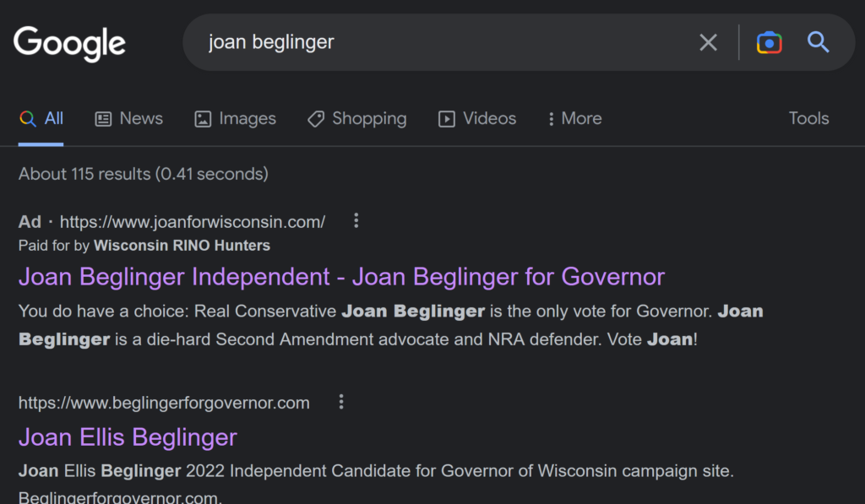Open Search by image camera icon
Screen dimensions: 865x504
coord(769,42)
